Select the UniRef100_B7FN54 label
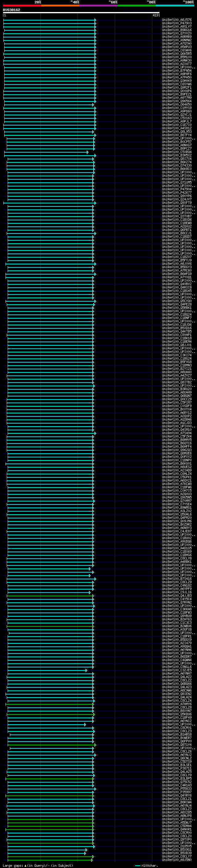197x868 pixels. (x=177, y=71)
